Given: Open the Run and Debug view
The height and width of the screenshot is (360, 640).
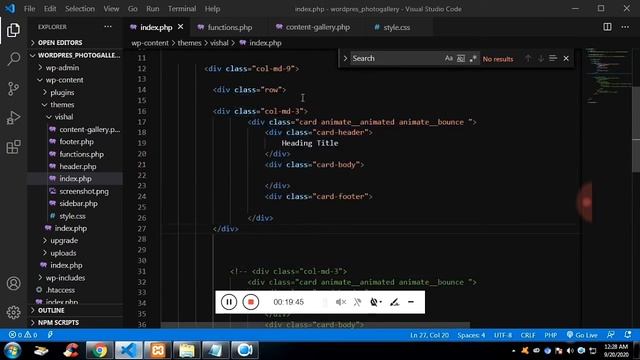Looking at the screenshot, I should tap(13, 118).
